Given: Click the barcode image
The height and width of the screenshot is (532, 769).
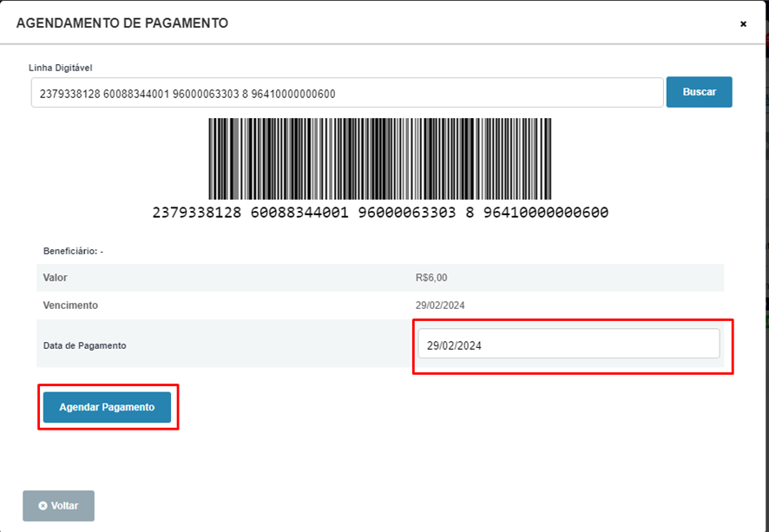Looking at the screenshot, I should (x=380, y=159).
